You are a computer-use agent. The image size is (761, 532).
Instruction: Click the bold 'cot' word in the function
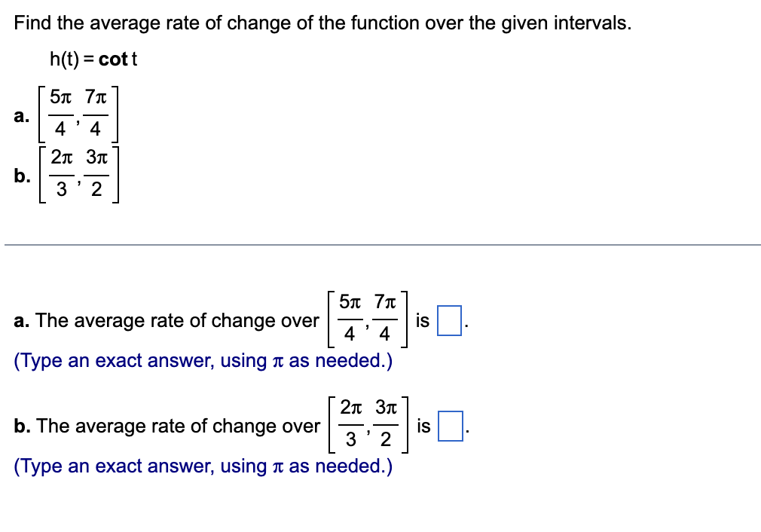(113, 60)
